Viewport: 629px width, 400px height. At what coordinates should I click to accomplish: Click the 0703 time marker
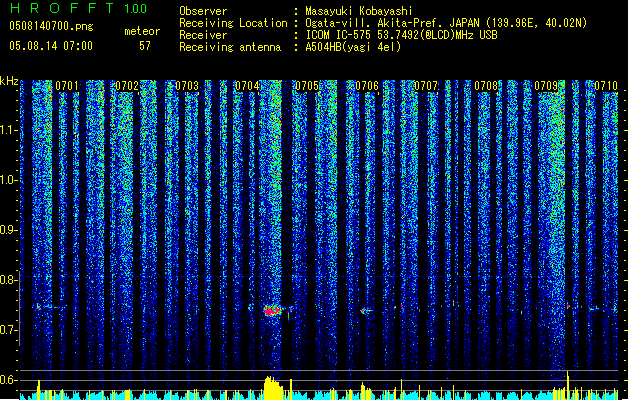coord(187,86)
